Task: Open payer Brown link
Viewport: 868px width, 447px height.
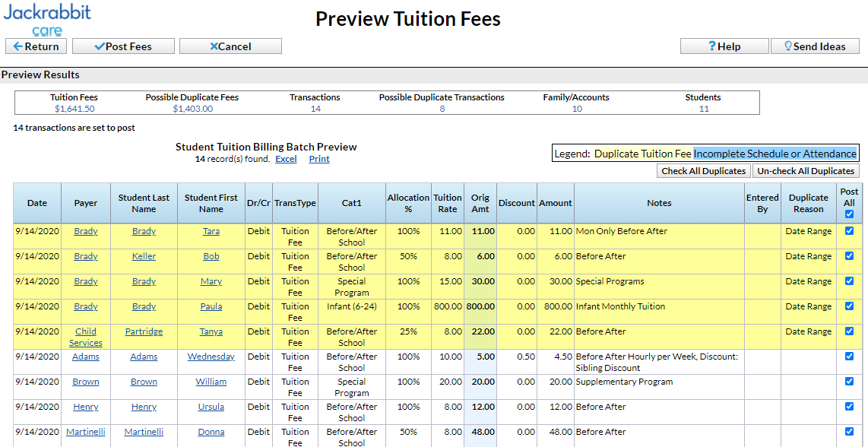Action: coord(86,382)
